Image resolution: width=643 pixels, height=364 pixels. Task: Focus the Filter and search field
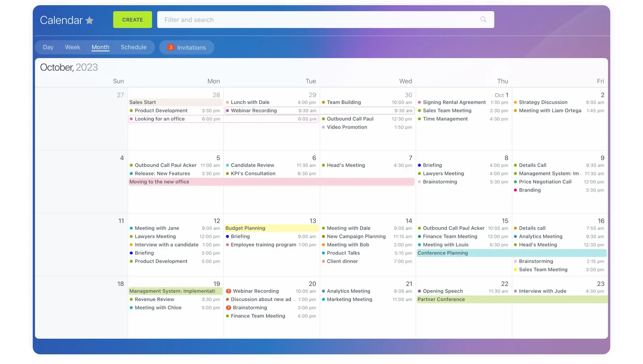coord(318,20)
